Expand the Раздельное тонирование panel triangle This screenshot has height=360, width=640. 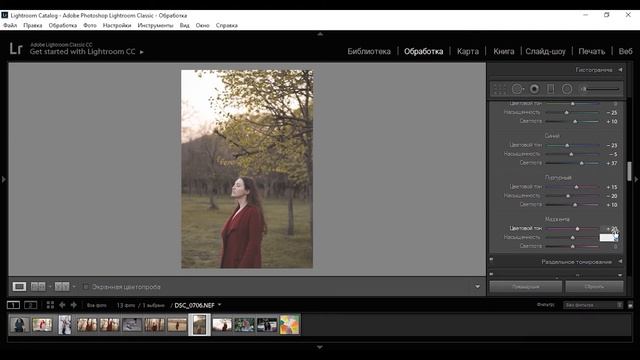pyautogui.click(x=620, y=261)
